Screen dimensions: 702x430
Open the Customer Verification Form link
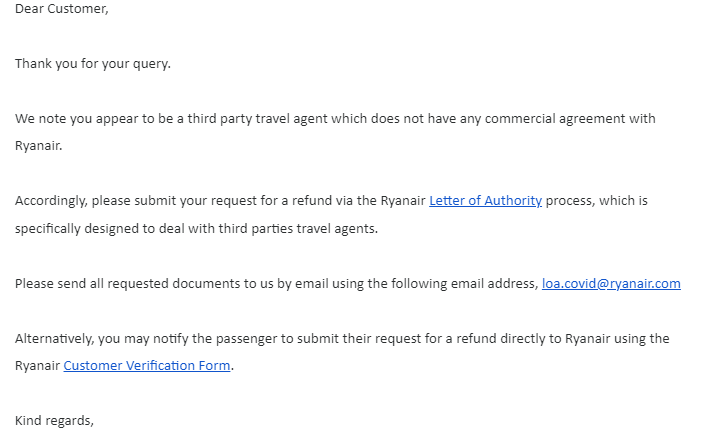click(x=147, y=366)
